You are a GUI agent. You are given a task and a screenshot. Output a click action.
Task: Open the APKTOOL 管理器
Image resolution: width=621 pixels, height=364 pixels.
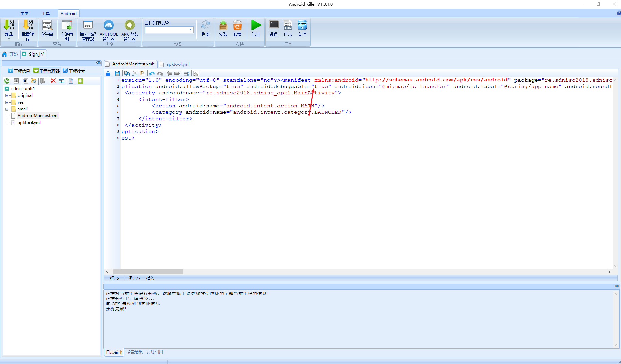109,30
